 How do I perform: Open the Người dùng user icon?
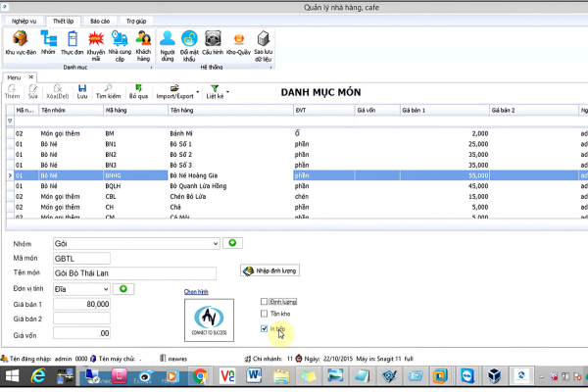point(168,46)
